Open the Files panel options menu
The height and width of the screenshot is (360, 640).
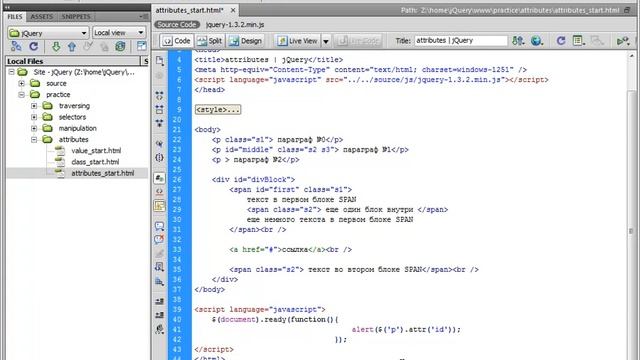pos(143,16)
